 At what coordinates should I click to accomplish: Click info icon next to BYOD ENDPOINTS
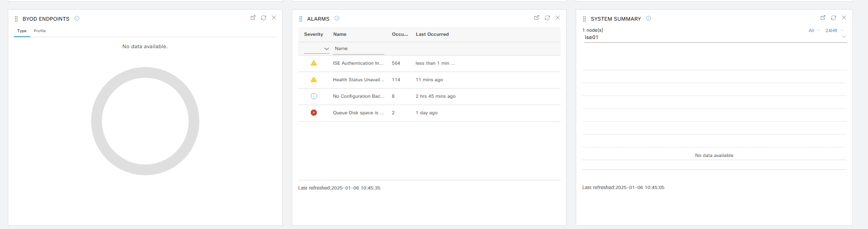[77, 18]
